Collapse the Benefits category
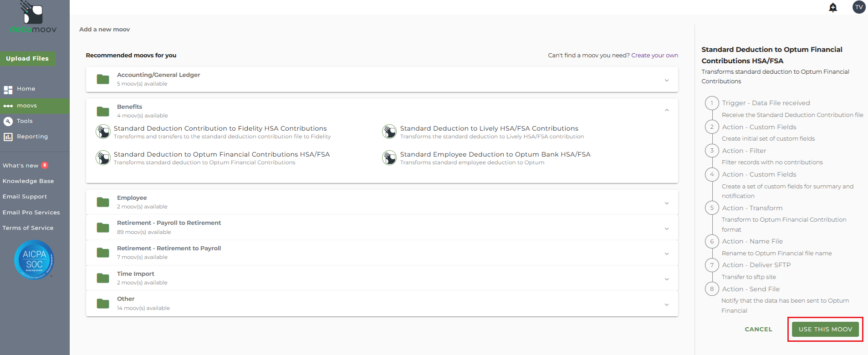This screenshot has width=868, height=355. click(666, 110)
